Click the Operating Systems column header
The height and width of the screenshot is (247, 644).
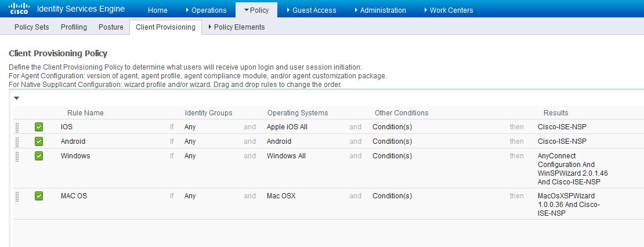(298, 113)
